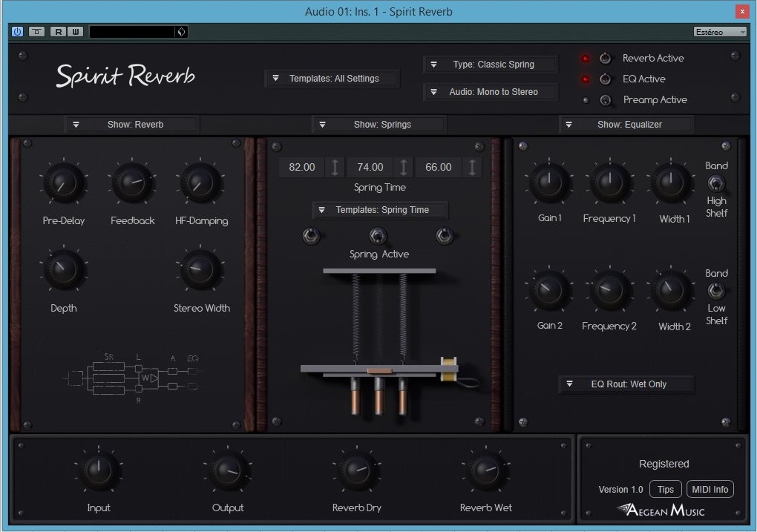
Task: Click the Output knob
Action: [x=228, y=470]
